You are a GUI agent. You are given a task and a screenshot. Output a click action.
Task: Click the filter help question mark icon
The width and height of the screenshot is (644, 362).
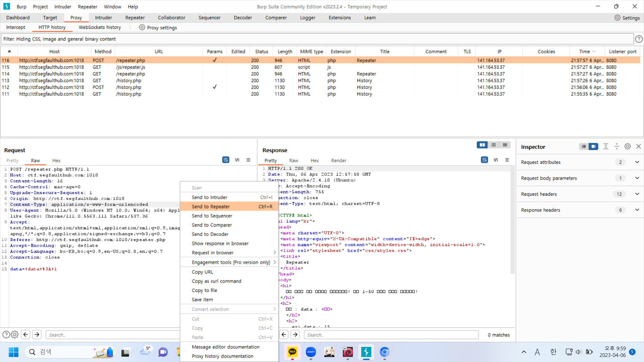pos(639,39)
